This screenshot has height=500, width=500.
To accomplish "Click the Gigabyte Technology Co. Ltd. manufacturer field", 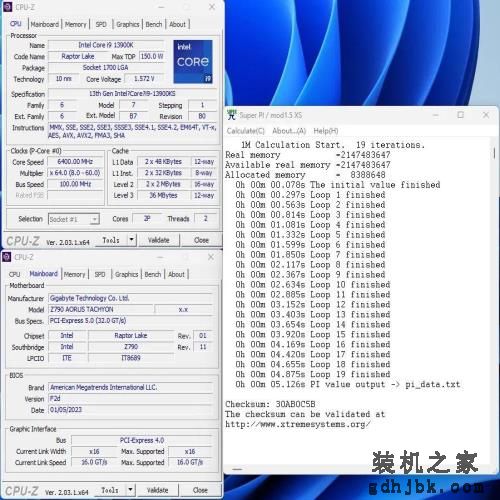I will 131,298.
